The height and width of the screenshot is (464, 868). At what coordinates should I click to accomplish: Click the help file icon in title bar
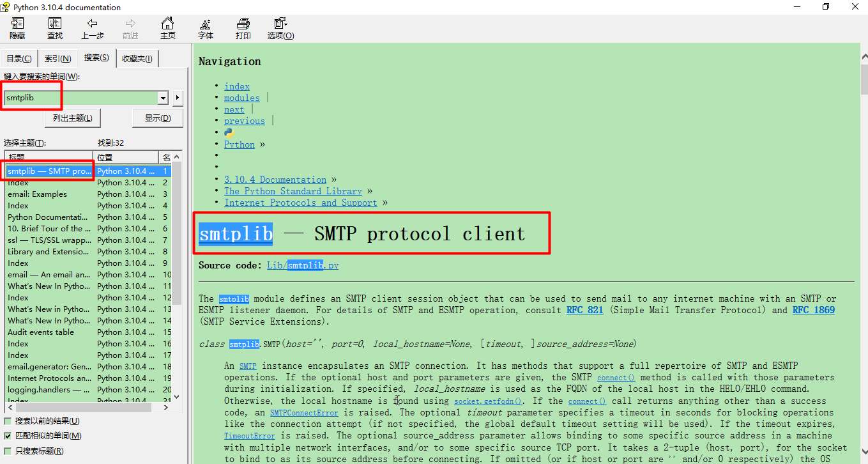(6, 7)
